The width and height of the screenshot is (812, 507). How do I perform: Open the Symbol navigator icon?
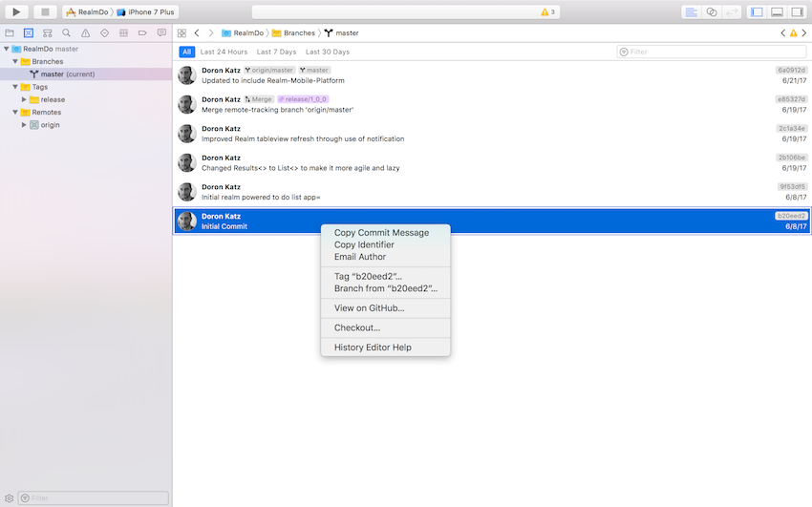48,33
